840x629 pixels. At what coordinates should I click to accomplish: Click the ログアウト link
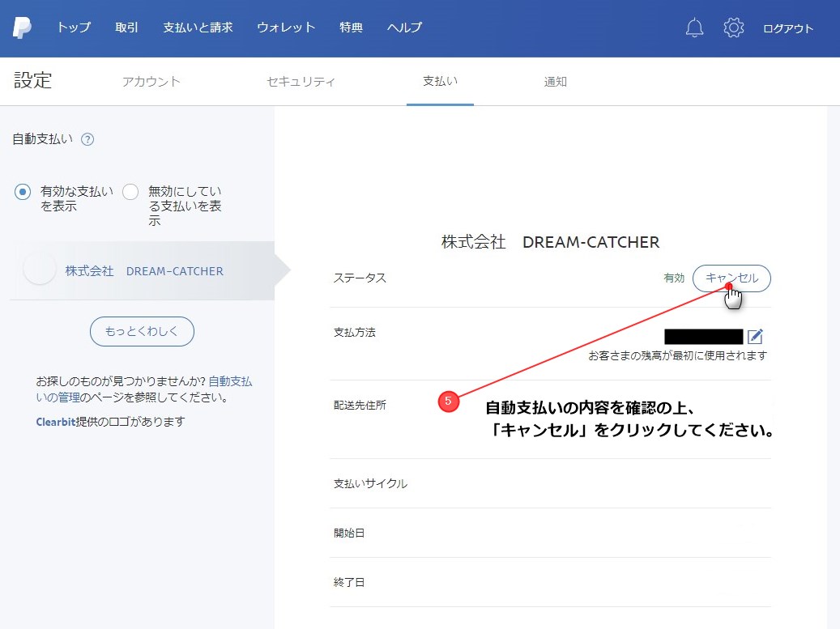pyautogui.click(x=788, y=28)
